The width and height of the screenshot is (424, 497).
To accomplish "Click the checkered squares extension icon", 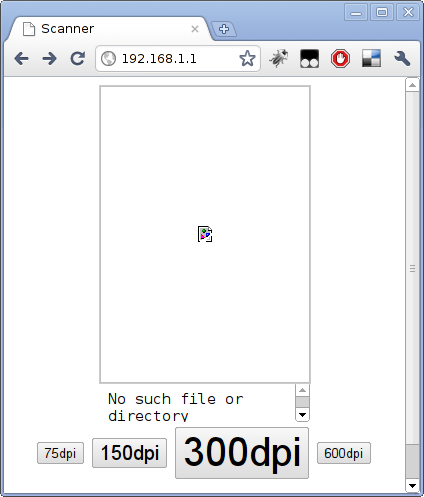I will [371, 58].
